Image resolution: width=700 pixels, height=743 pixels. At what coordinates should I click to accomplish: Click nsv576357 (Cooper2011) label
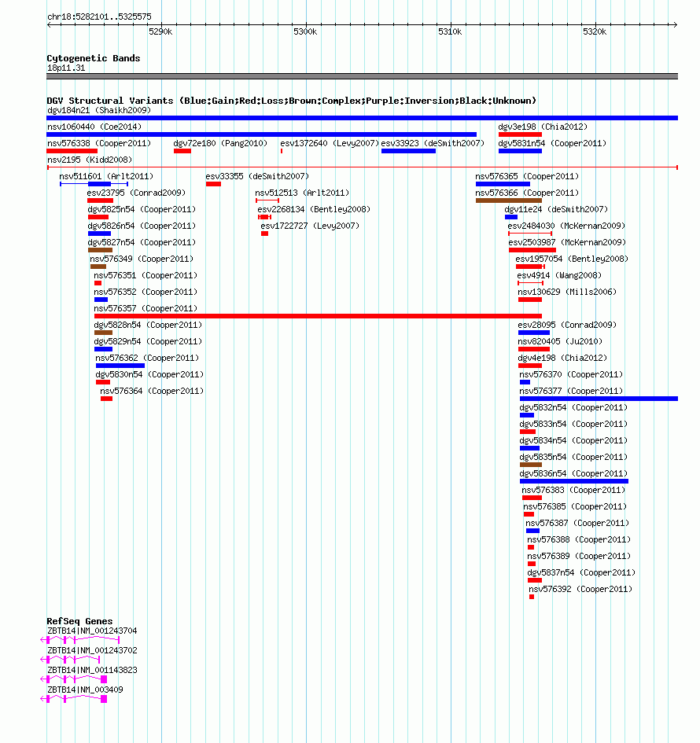pyautogui.click(x=146, y=308)
